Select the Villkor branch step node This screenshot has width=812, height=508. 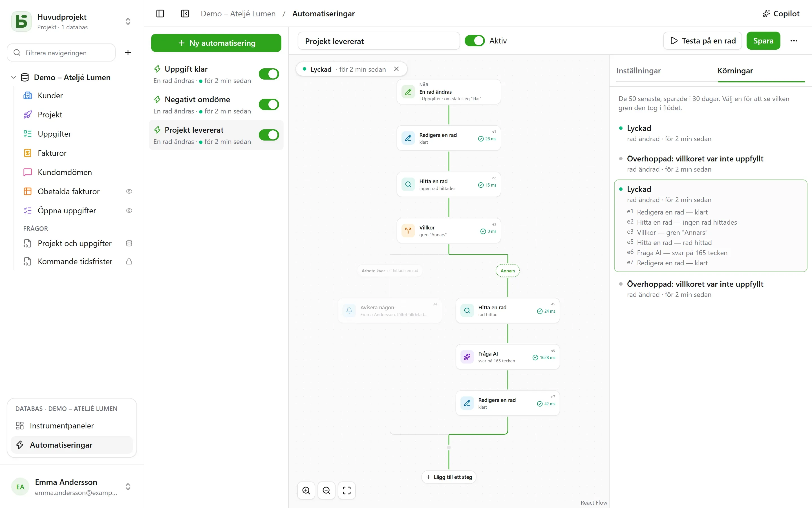[449, 231]
